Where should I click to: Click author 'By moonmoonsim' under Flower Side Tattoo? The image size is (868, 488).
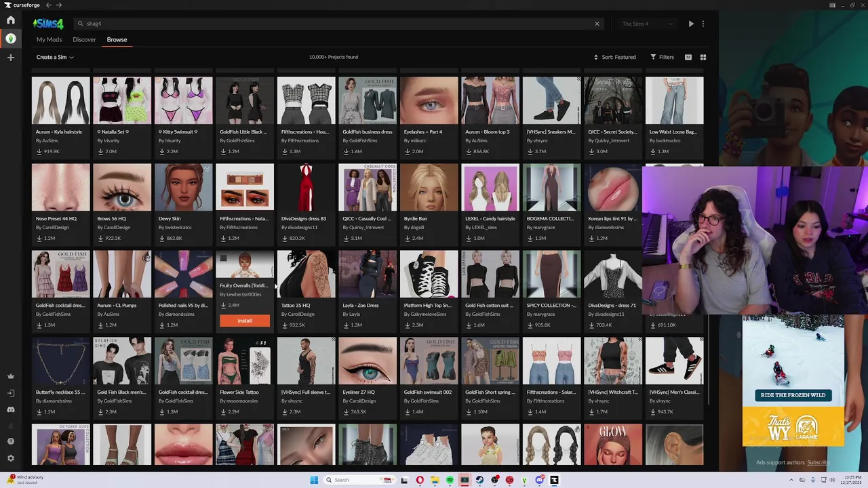coord(239,401)
